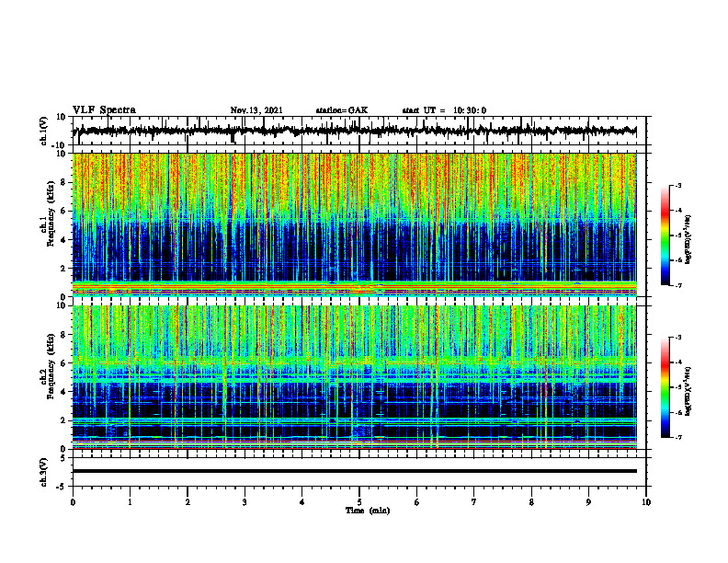Screen dimensions: 728x563
Task: Click the "4" kHz tick on ch.2 frequency axis
Action: 63,392
